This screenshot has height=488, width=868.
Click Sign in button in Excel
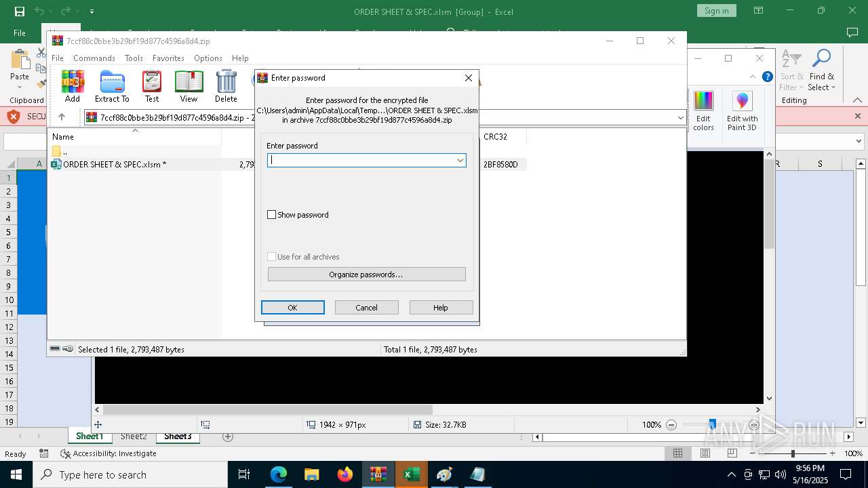click(716, 11)
